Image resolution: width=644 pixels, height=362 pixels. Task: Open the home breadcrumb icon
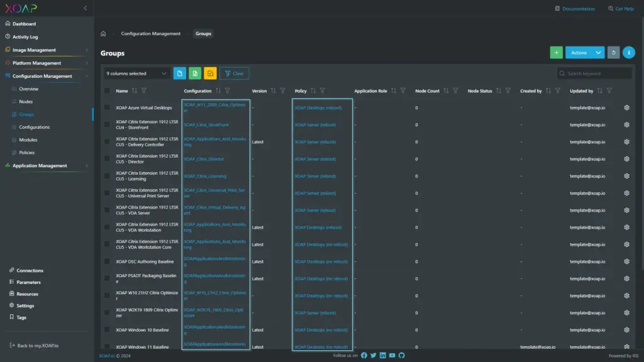point(103,34)
